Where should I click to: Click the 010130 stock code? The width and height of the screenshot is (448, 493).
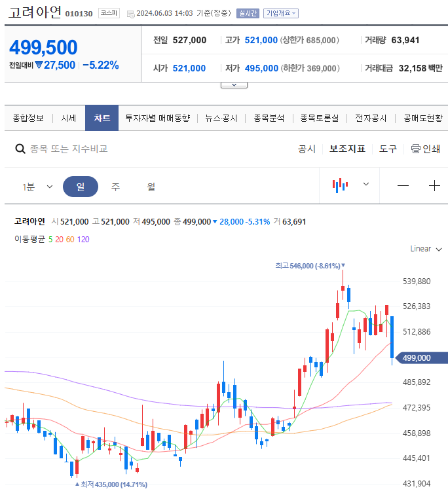[x=79, y=14]
